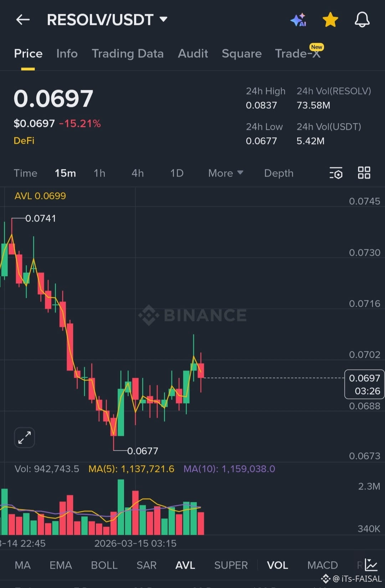Viewport: 385px width, 588px height.
Task: Select the 2.3M volume axis label
Action: click(x=369, y=486)
